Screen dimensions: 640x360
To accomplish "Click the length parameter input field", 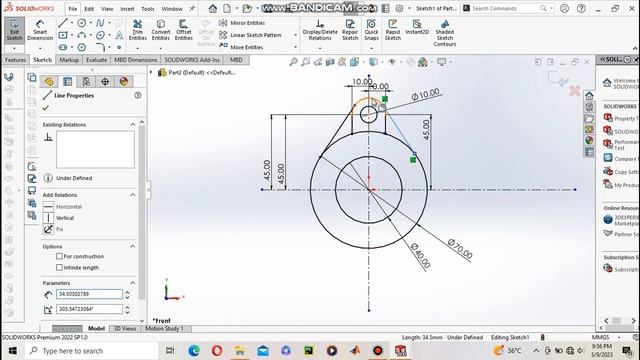I will coord(89,294).
